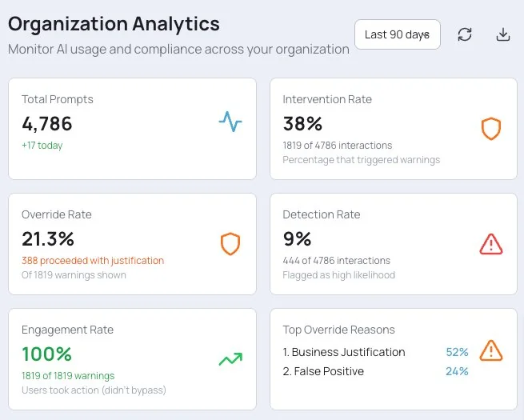This screenshot has height=420, width=524.
Task: Click the 52% value for Business Justification
Action: [457, 352]
